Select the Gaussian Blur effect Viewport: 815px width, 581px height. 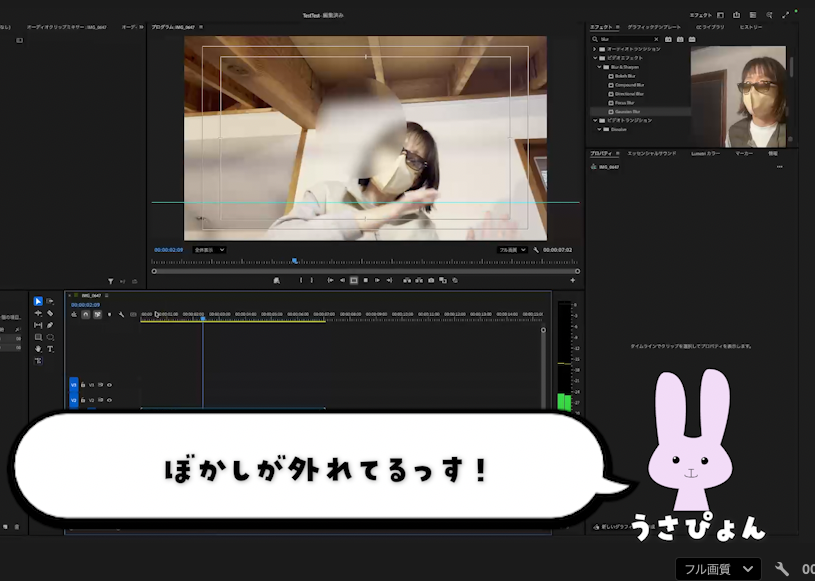pyautogui.click(x=627, y=112)
